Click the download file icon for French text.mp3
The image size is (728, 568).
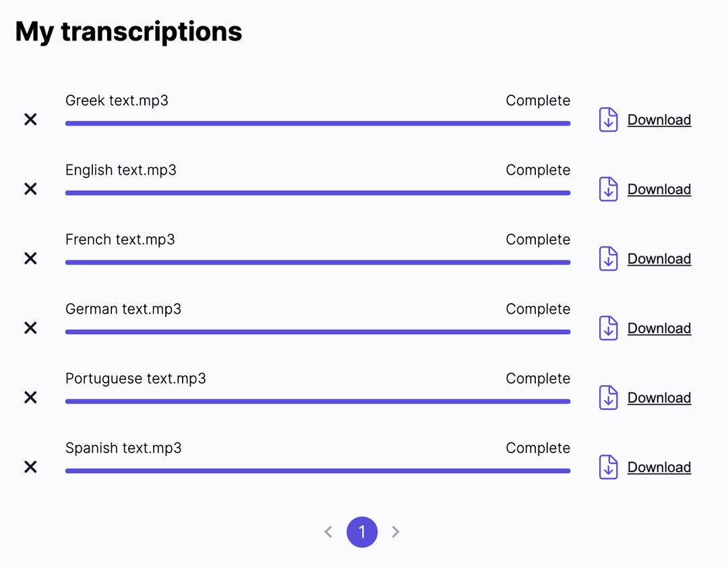tap(608, 258)
